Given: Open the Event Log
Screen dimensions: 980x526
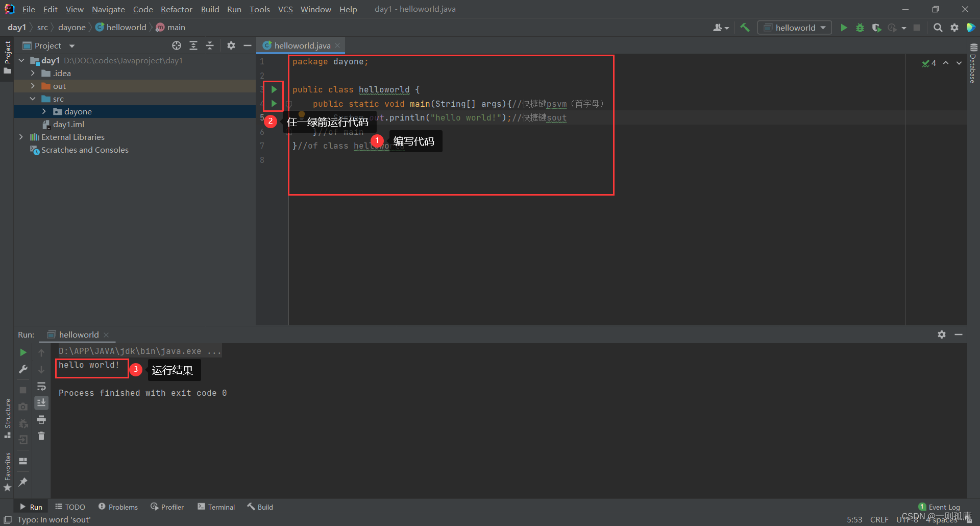Looking at the screenshot, I should pos(943,506).
